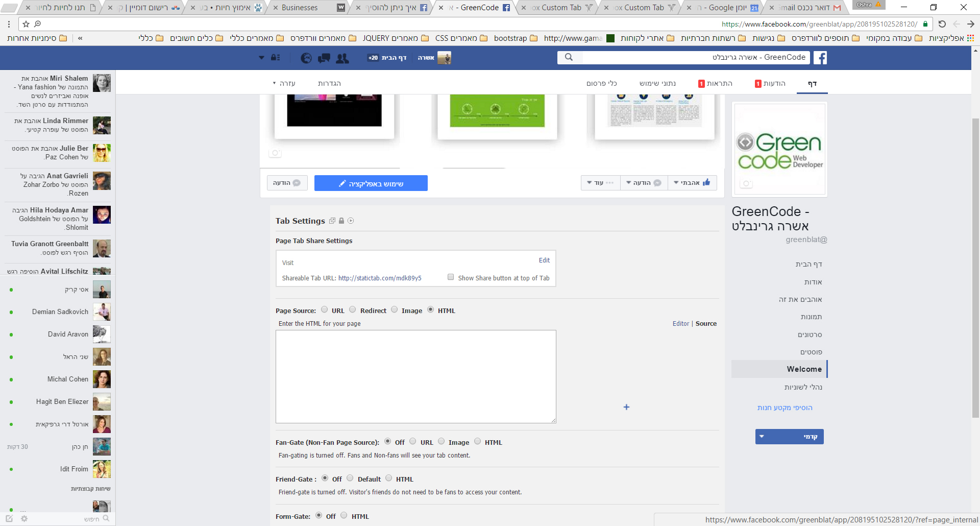The image size is (980, 526).
Task: Open the Facebook messages icon
Action: (x=324, y=58)
